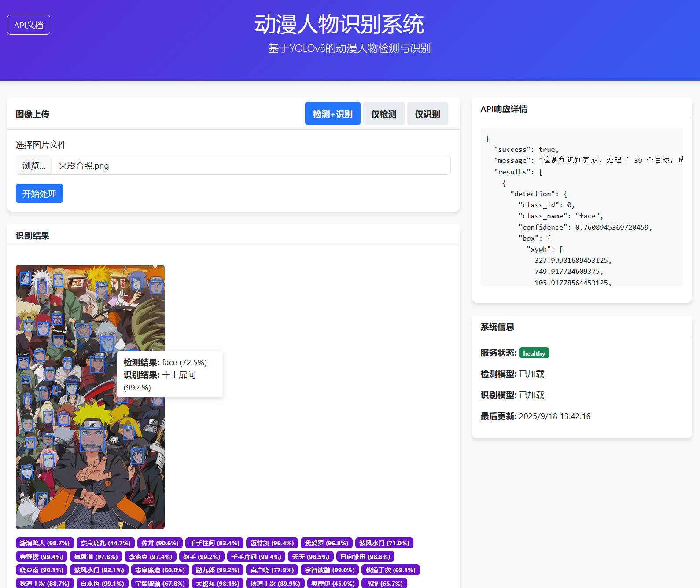The width and height of the screenshot is (700, 588).
Task: Click the 纲手 (99.2%) tag
Action: click(202, 557)
